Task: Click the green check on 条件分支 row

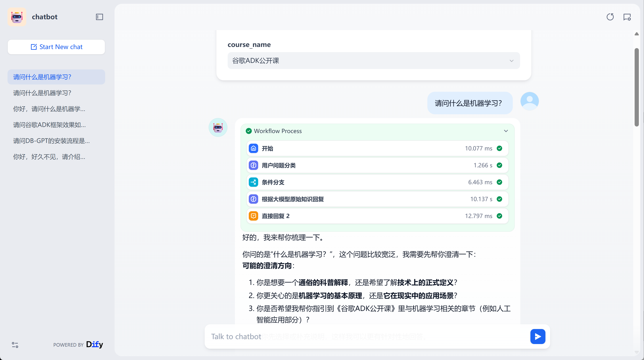Action: tap(499, 182)
